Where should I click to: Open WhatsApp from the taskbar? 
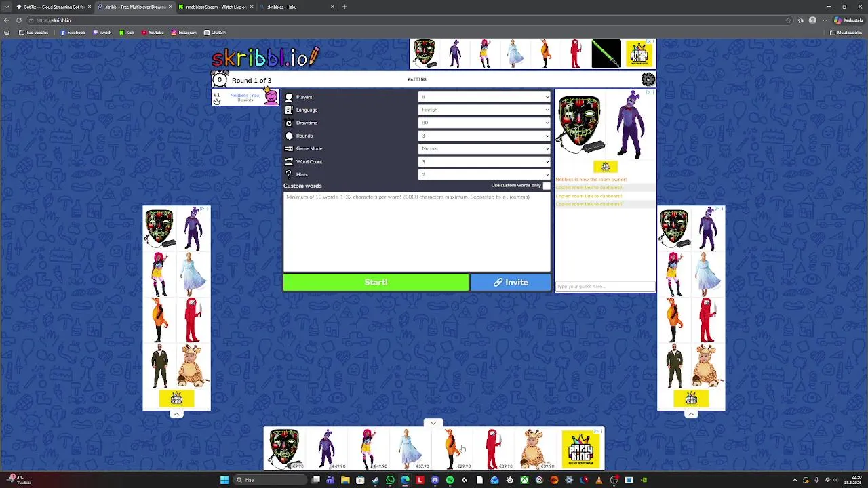pos(390,480)
